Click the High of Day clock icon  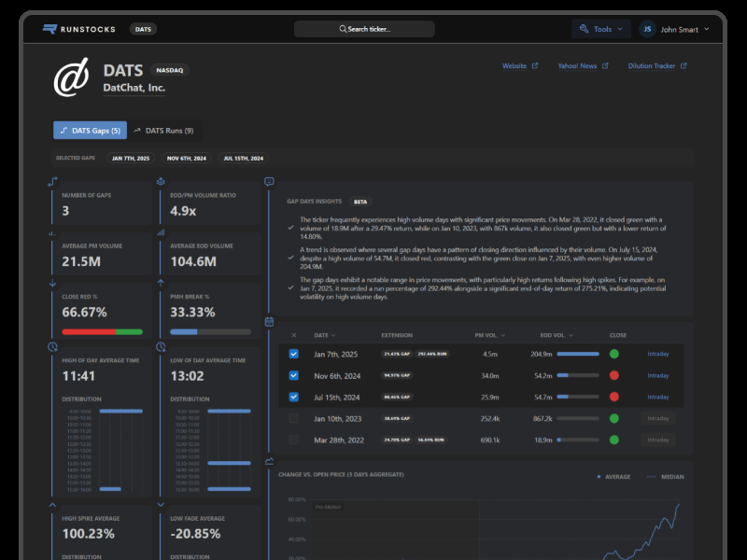click(x=52, y=347)
